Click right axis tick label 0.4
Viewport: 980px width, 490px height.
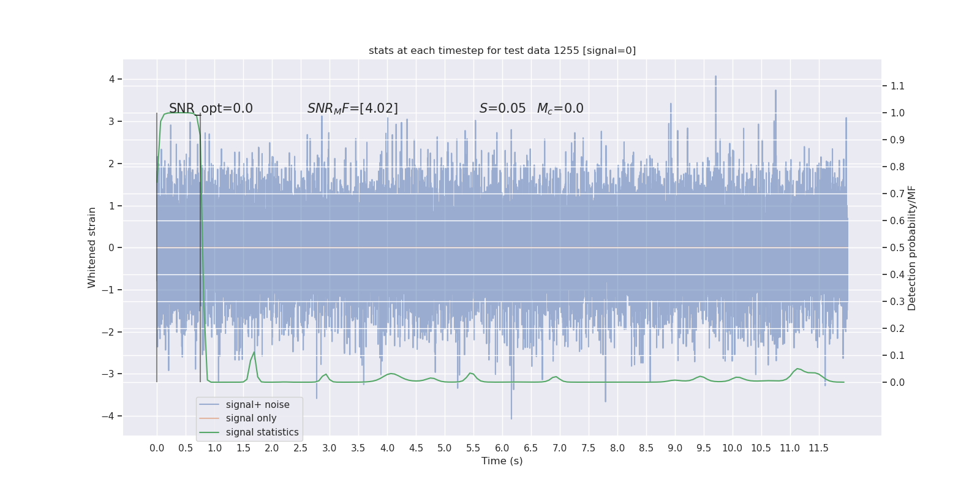[x=897, y=275]
